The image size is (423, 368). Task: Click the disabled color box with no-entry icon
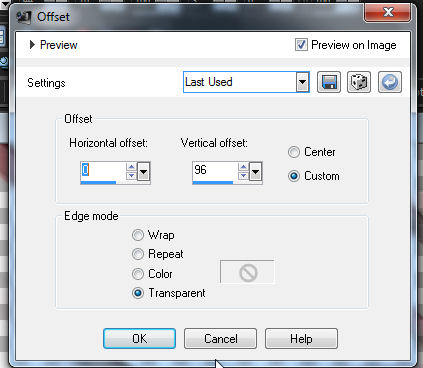pyautogui.click(x=247, y=272)
